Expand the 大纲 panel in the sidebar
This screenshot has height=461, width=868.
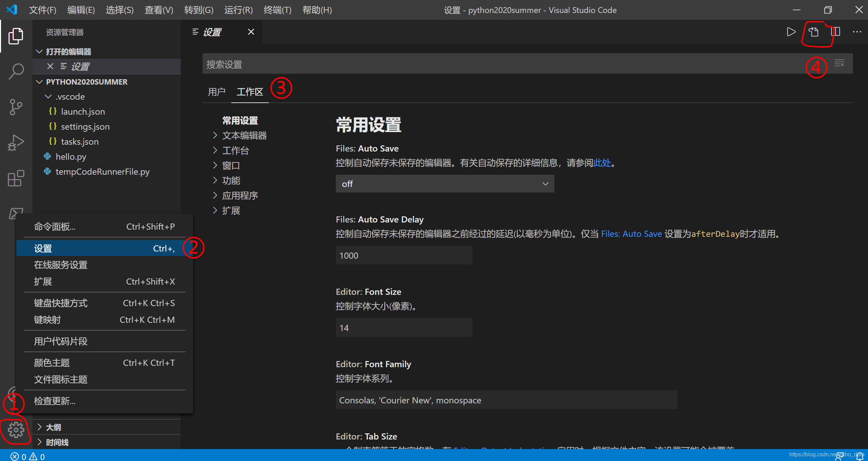53,427
